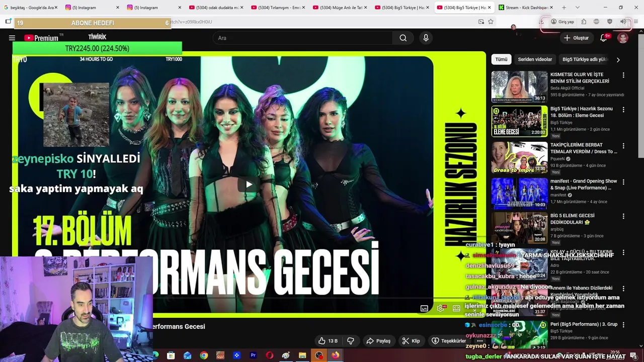
Task: Go to YouTube Premium home logo
Action: click(41, 38)
